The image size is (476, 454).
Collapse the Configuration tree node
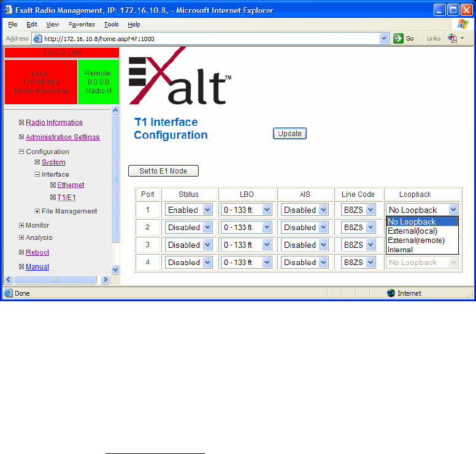[x=21, y=152]
